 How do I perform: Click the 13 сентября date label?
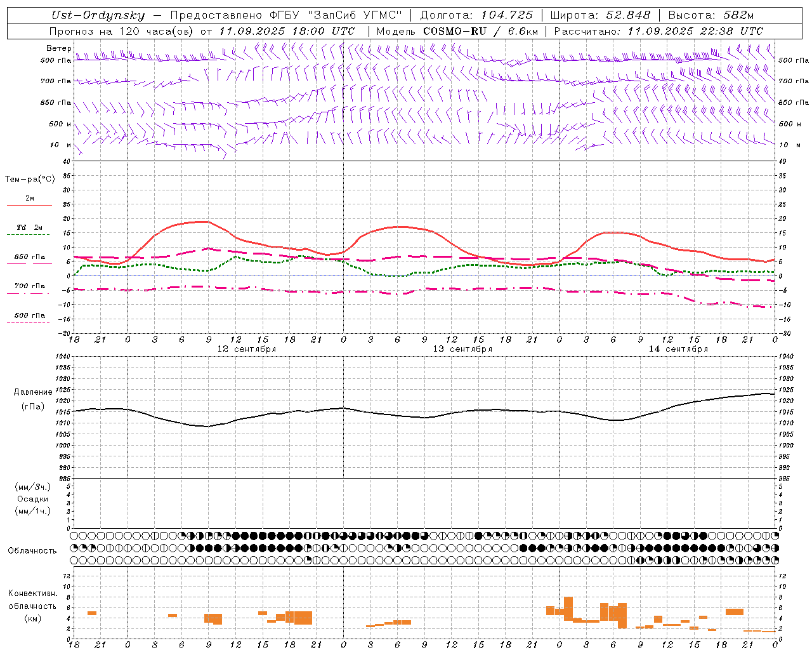[462, 349]
